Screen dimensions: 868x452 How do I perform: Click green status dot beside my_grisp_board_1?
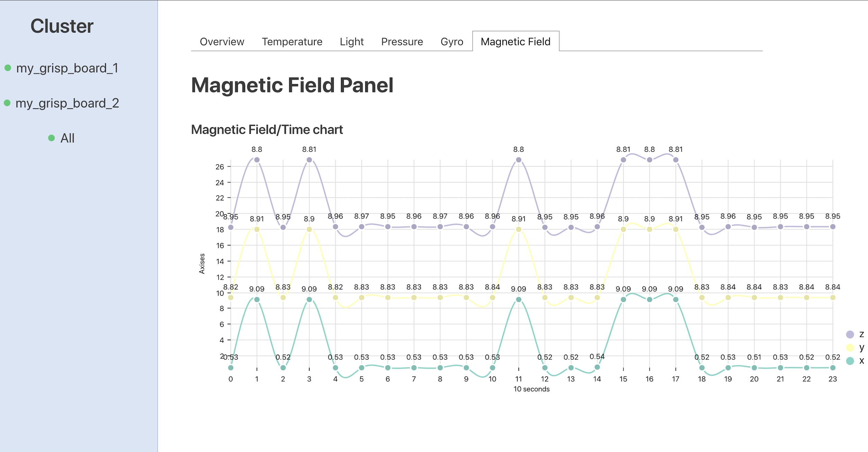[8, 68]
